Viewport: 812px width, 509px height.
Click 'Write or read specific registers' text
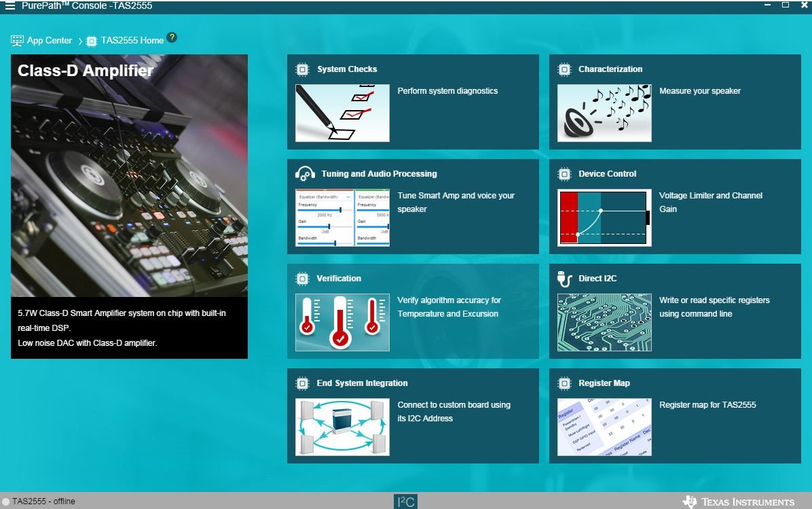(714, 307)
